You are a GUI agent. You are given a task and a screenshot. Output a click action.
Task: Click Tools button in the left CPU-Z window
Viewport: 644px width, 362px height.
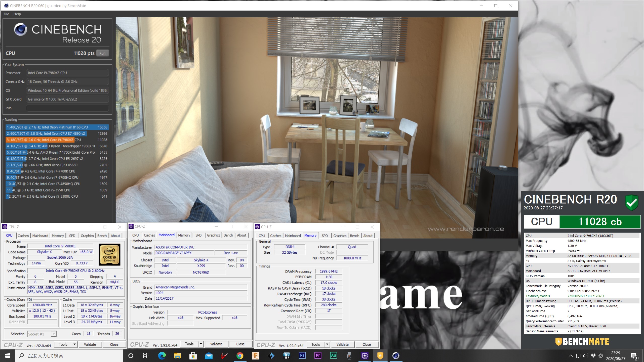(63, 344)
